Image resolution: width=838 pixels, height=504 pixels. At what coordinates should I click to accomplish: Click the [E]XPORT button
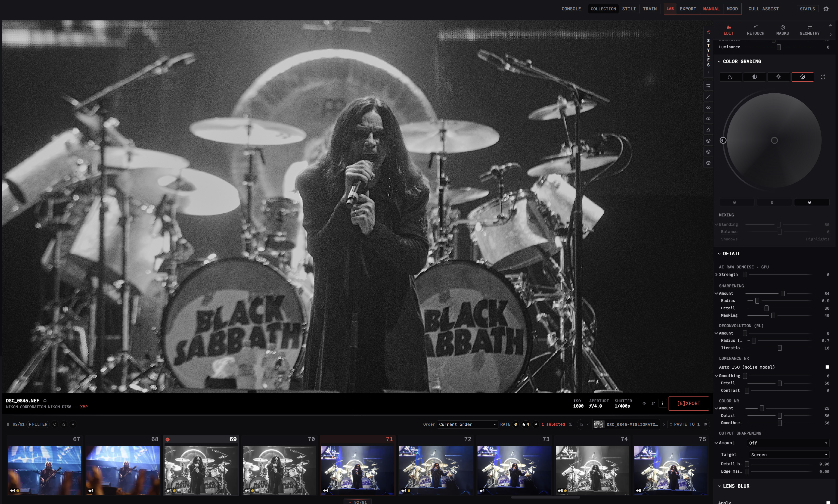tap(689, 403)
